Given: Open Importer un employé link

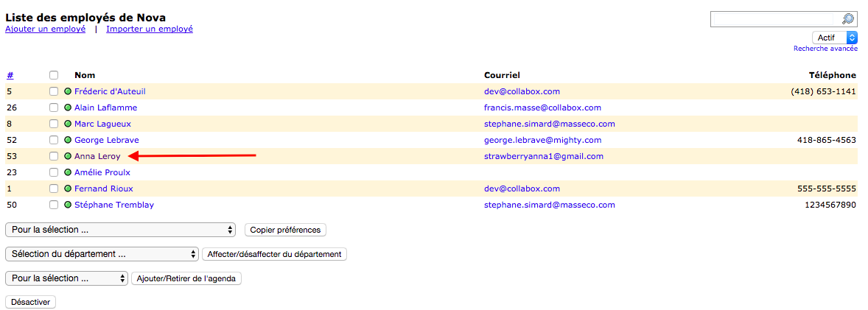Looking at the screenshot, I should (150, 29).
